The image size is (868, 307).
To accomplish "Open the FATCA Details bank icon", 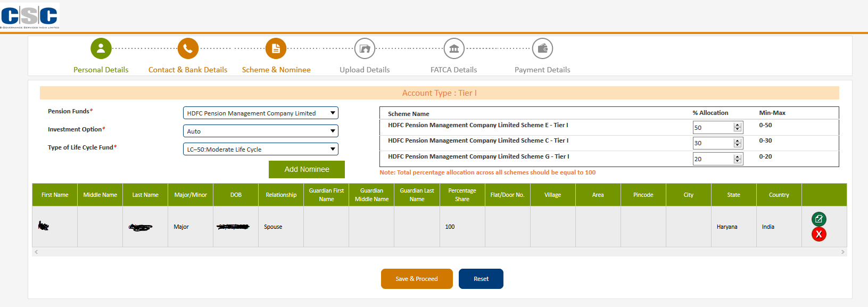I will [454, 48].
